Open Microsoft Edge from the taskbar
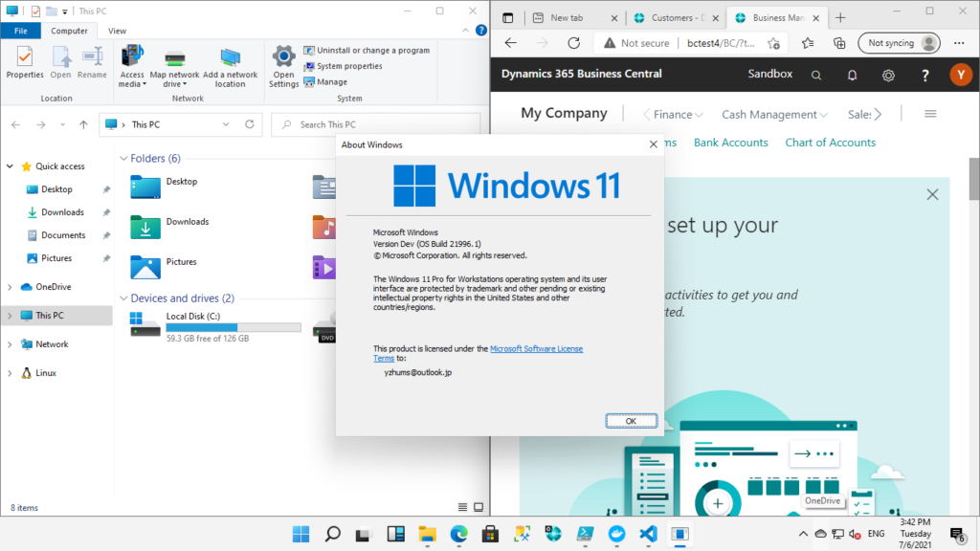 coord(458,535)
